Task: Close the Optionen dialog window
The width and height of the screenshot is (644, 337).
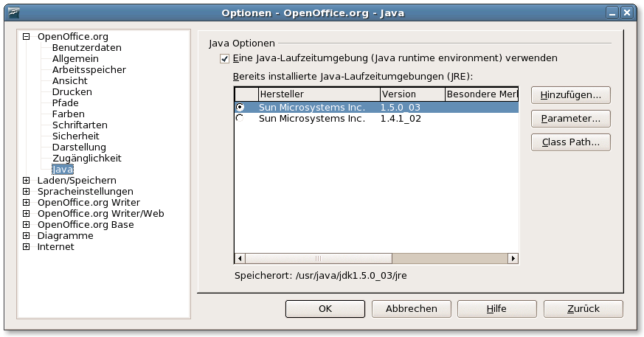Action: click(627, 13)
